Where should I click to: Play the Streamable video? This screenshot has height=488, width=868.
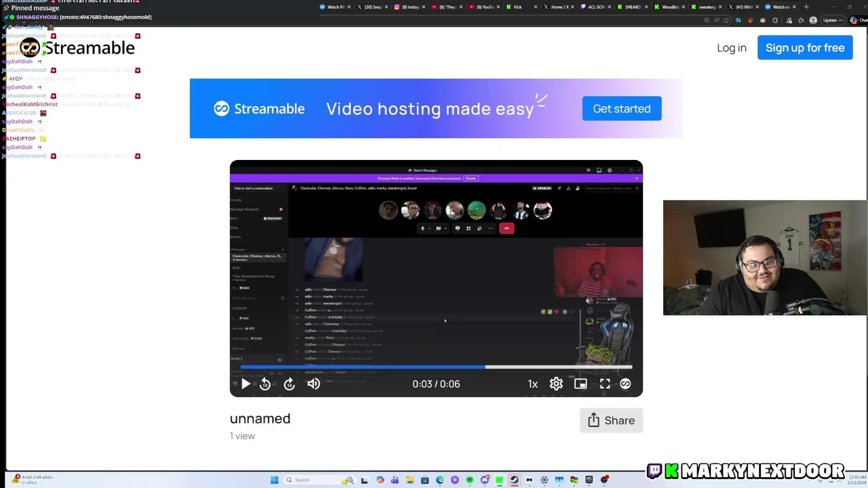245,384
